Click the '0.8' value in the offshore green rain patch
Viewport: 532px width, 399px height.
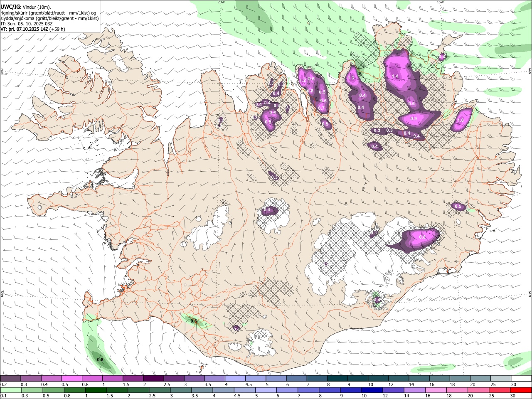pyautogui.click(x=100, y=360)
